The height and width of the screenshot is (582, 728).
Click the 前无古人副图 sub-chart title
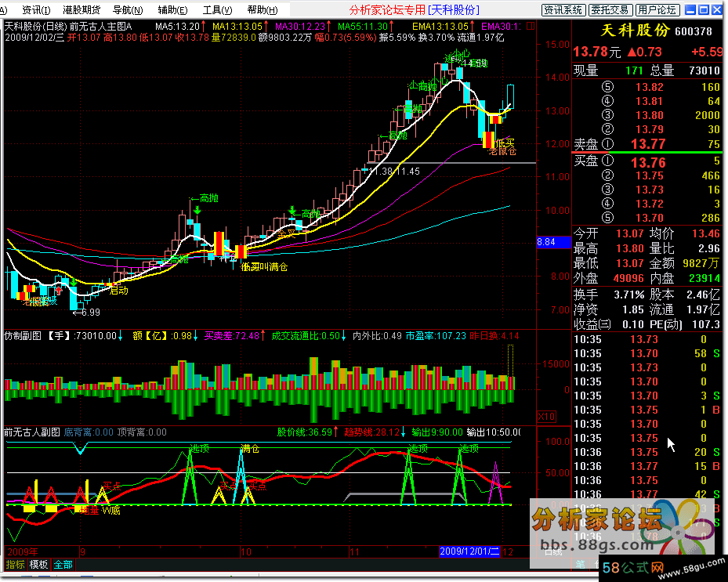pyautogui.click(x=32, y=432)
